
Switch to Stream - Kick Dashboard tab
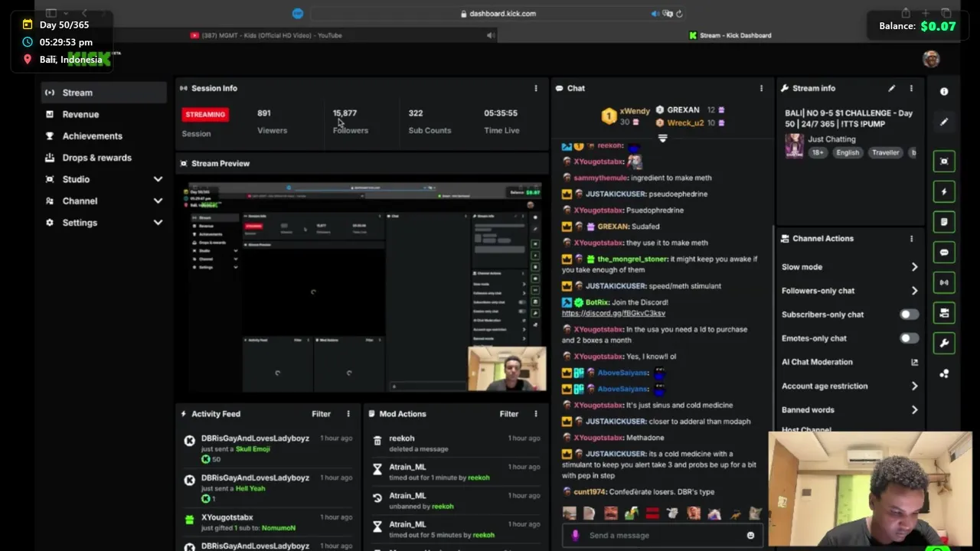click(730, 35)
